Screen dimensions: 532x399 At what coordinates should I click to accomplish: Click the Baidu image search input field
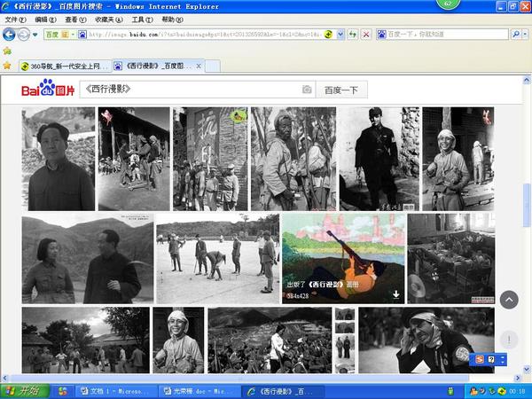coord(191,90)
